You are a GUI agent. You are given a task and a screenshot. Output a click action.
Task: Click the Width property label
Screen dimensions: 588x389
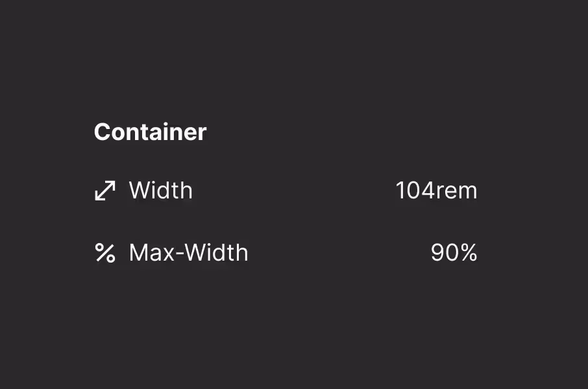(x=160, y=191)
